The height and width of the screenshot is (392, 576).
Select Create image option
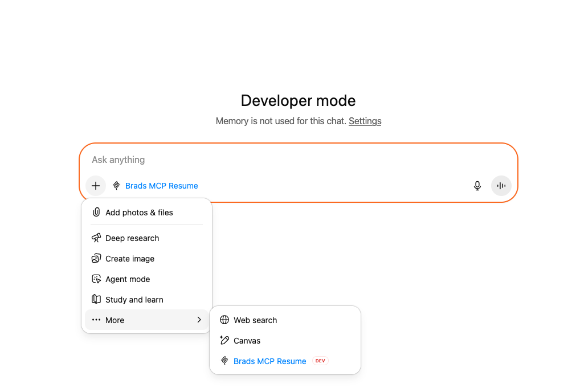146,259
